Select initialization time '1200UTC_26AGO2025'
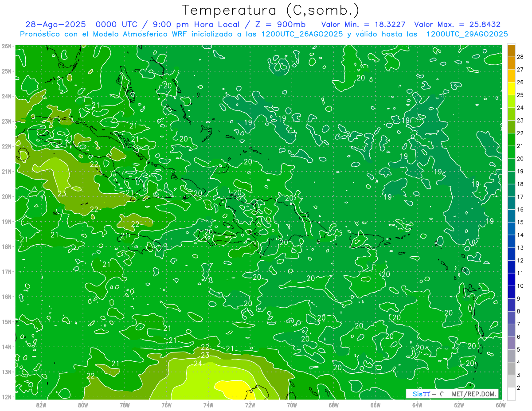 [302, 34]
